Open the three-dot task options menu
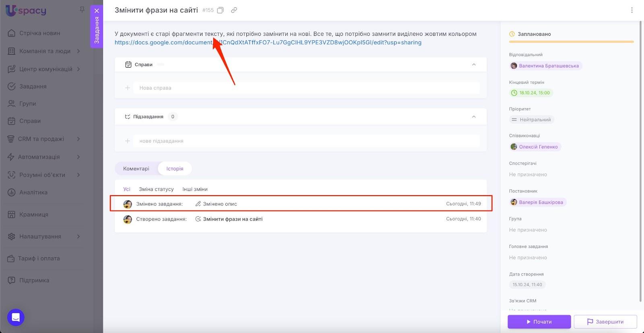 [632, 10]
